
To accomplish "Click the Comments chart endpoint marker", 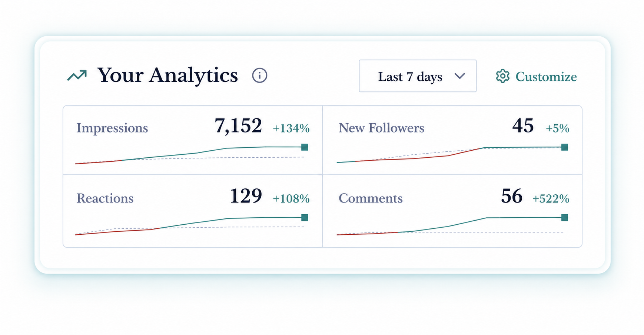I will (565, 218).
